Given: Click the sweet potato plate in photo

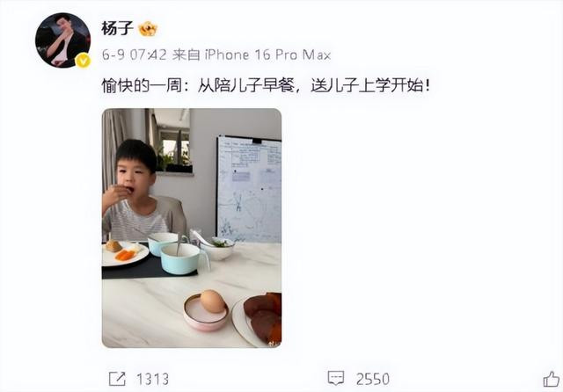Looking at the screenshot, I should click(258, 319).
